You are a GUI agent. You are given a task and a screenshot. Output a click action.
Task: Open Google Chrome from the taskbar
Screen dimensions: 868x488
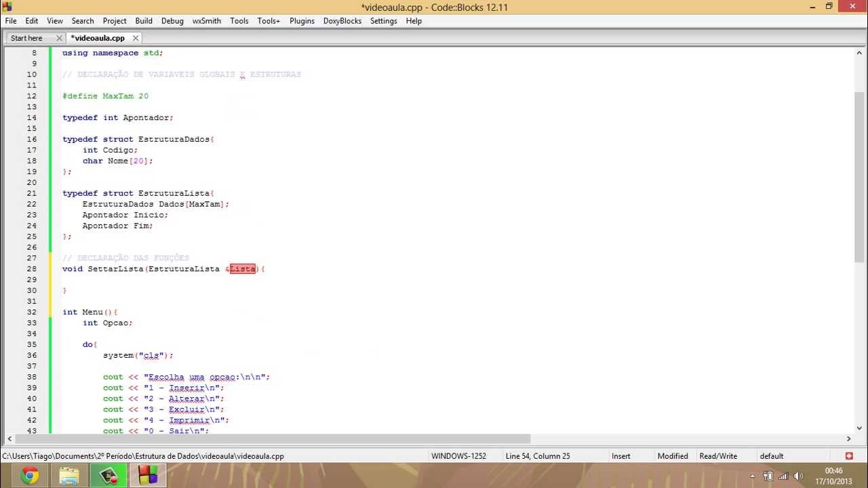click(x=30, y=476)
